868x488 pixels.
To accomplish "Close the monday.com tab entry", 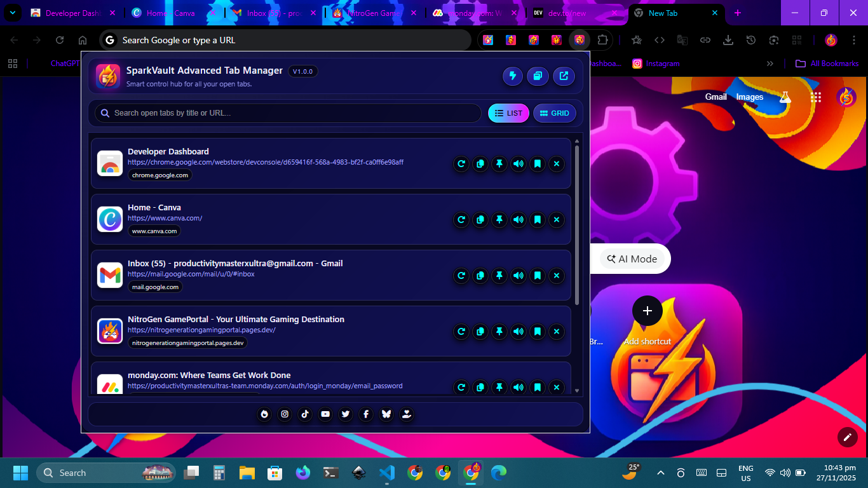I will coord(557,387).
